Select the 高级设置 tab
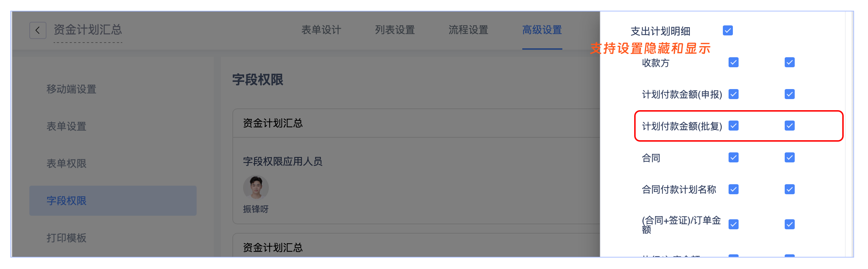The image size is (868, 269). point(542,30)
